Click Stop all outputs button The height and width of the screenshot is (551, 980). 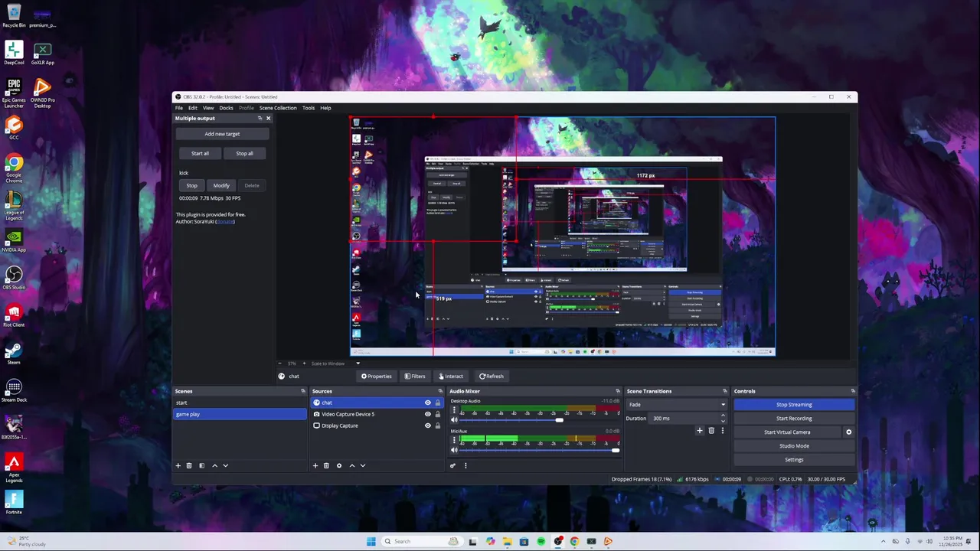click(244, 153)
